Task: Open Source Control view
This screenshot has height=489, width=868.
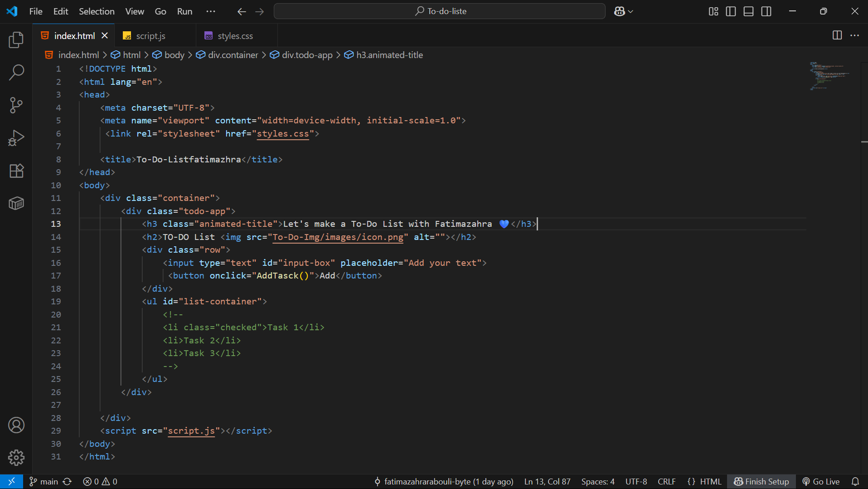Action: (16, 105)
